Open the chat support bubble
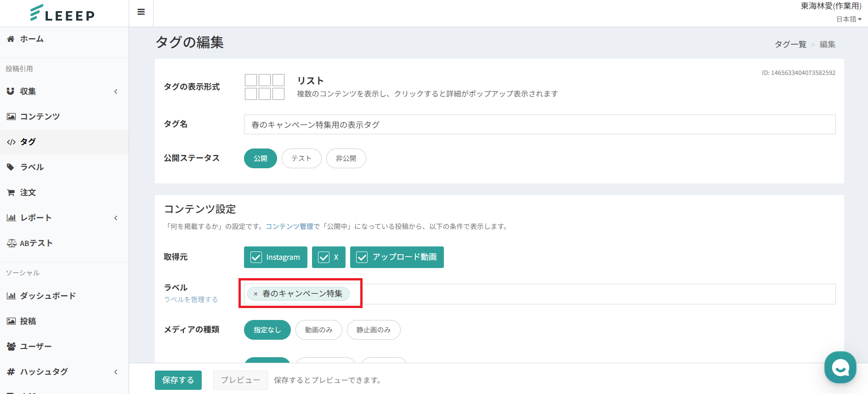The height and width of the screenshot is (394, 868). tap(840, 367)
